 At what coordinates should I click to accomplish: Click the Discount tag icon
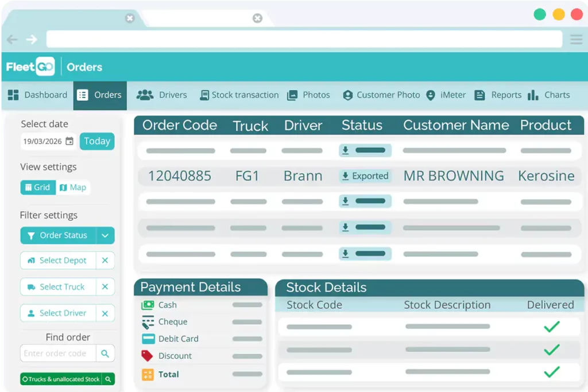(147, 356)
